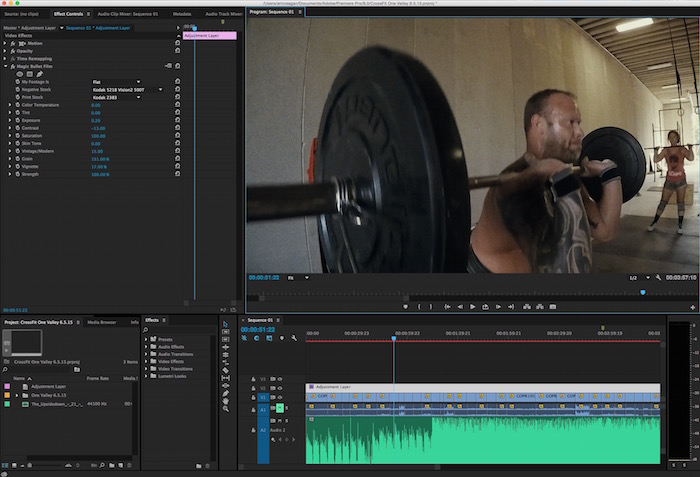Open timeline display settings wrench
The height and width of the screenshot is (477, 700).
(x=294, y=338)
